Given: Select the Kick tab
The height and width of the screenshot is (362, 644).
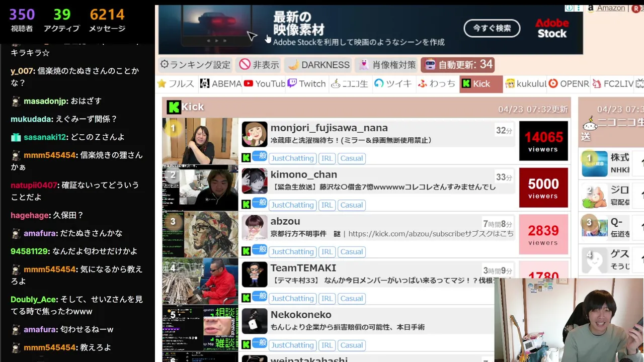Looking at the screenshot, I should (x=480, y=84).
